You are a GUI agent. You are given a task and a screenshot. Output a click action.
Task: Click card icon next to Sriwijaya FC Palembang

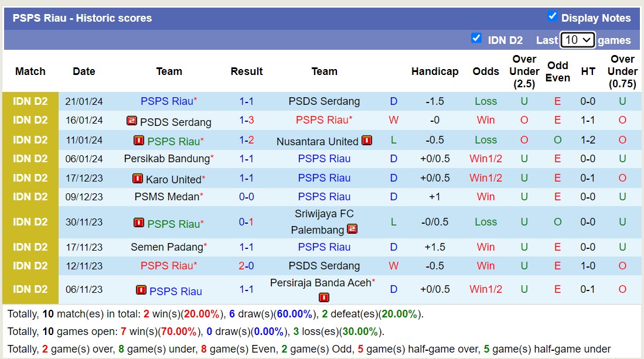point(352,229)
